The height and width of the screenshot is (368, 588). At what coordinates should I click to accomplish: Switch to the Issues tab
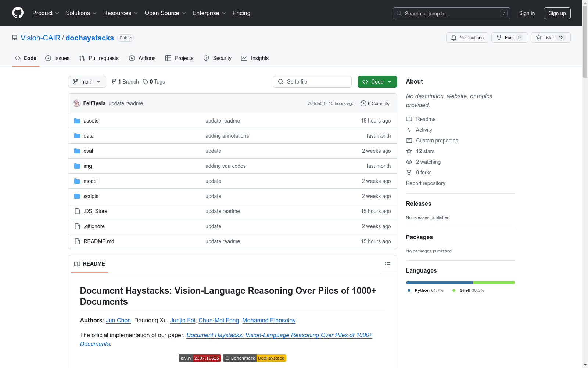pyautogui.click(x=57, y=58)
